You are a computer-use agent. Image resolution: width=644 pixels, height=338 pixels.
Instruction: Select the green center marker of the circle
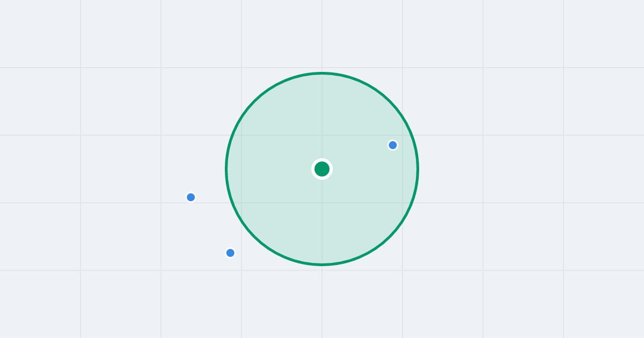click(x=322, y=169)
